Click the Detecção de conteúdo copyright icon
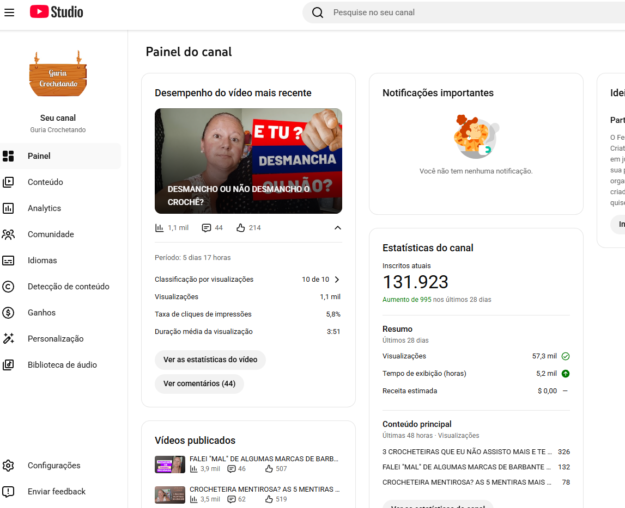 8,287
